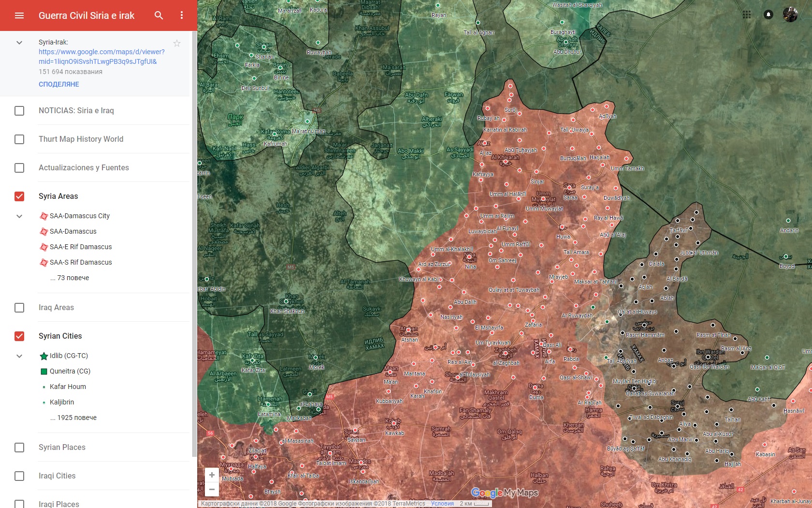Enable the Iraq Areas layer checkbox
The height and width of the screenshot is (508, 812).
tap(19, 308)
